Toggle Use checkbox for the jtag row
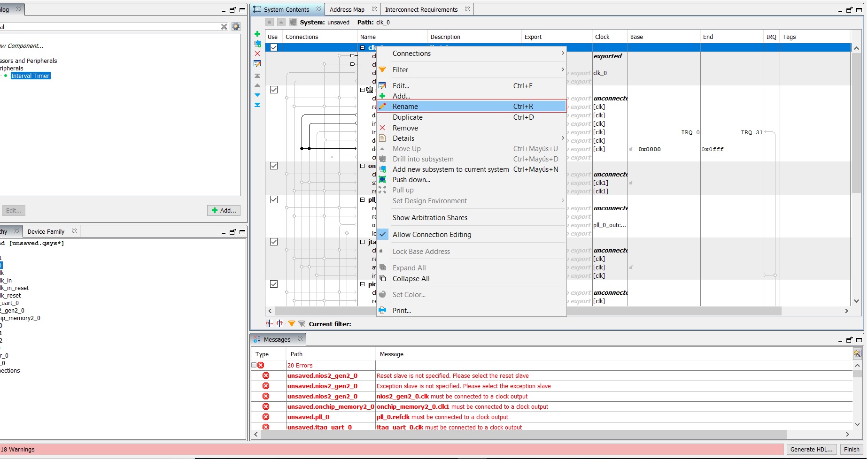This screenshot has height=459, width=868. tap(274, 242)
